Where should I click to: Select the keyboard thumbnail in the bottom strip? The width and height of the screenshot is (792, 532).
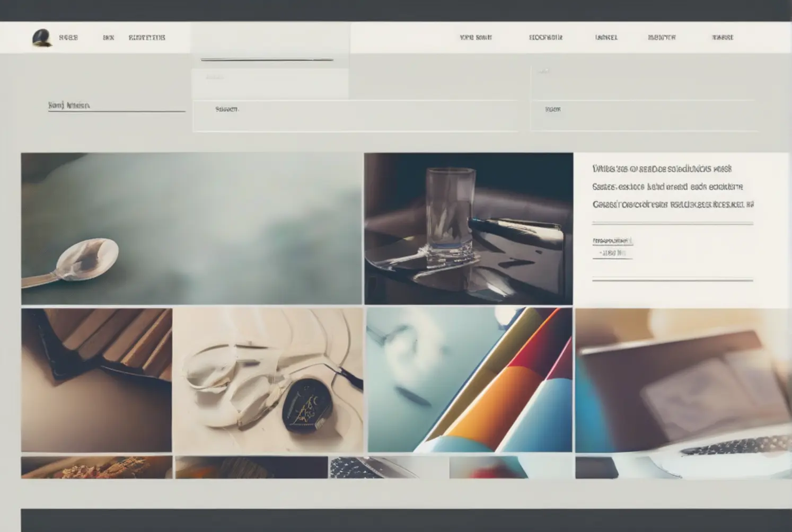(388, 467)
